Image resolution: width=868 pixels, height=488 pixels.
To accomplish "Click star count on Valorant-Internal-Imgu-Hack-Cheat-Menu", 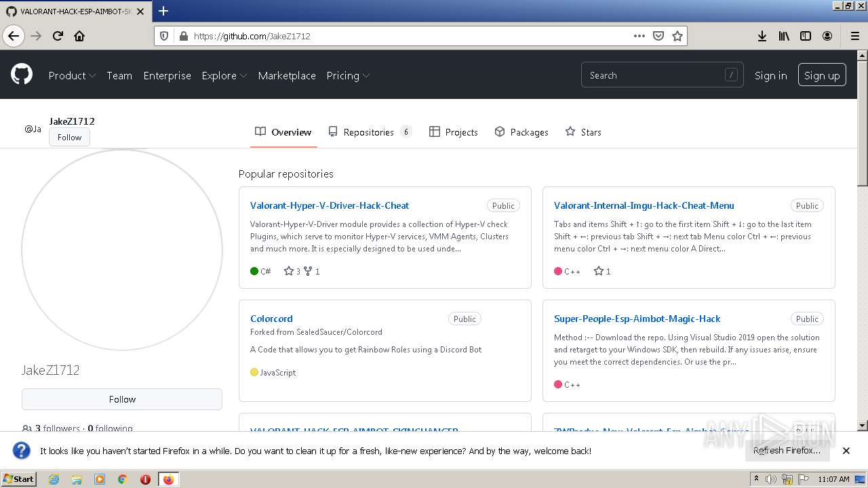I will point(602,271).
